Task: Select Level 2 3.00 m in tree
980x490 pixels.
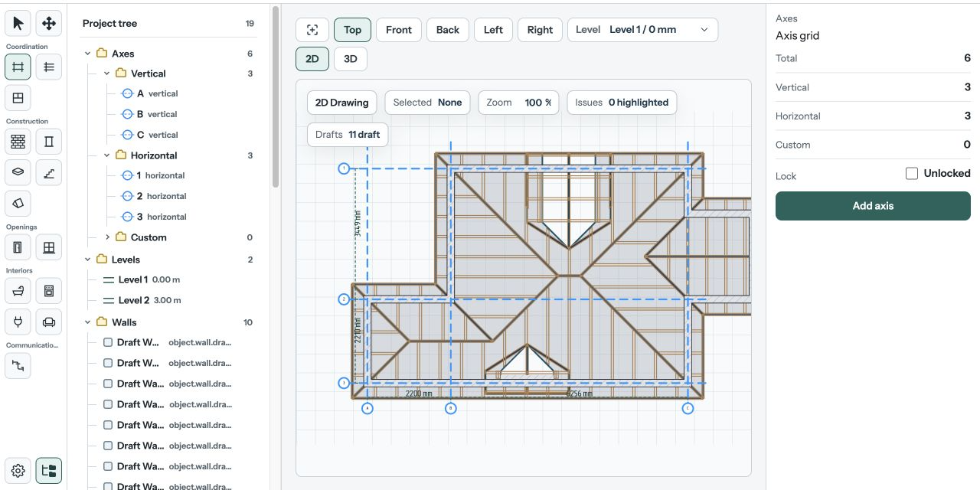Action: 149,300
